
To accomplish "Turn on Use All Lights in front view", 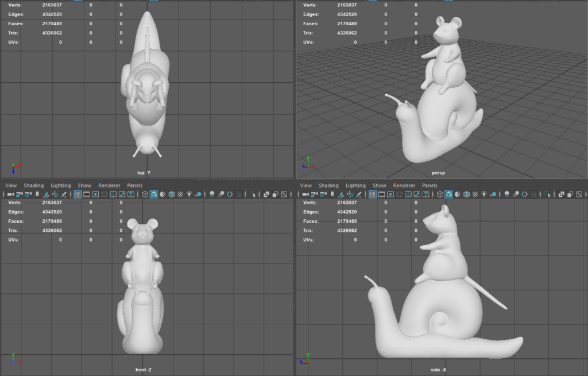I will [189, 195].
